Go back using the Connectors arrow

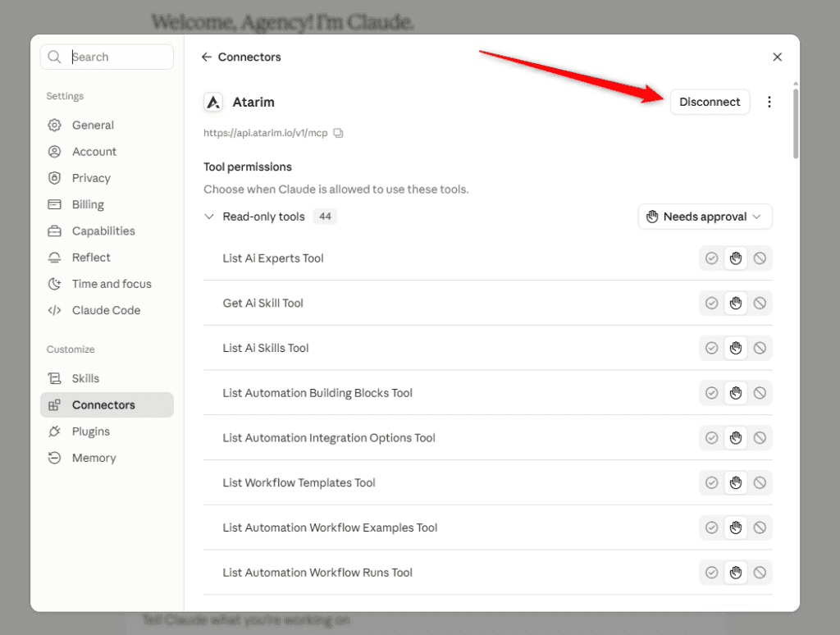pyautogui.click(x=206, y=57)
